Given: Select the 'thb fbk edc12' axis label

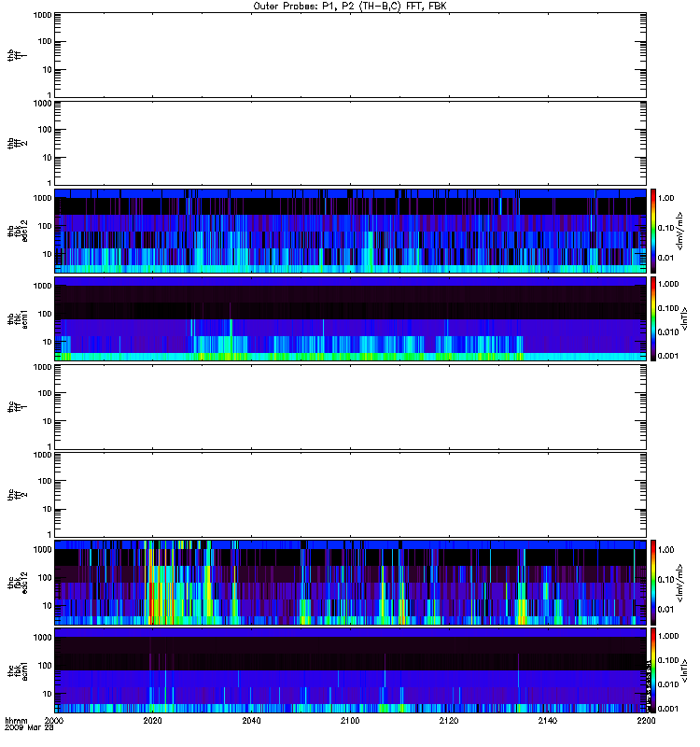Looking at the screenshot, I should click(17, 231).
